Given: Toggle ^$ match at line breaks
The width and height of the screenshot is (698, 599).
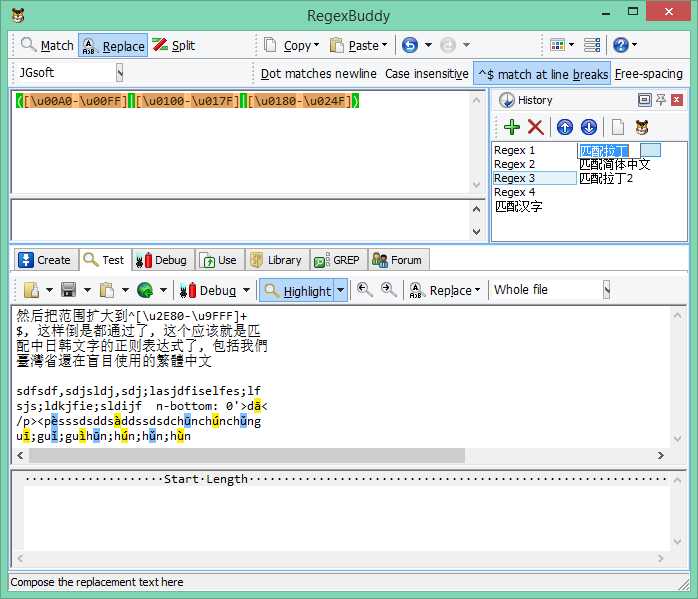Looking at the screenshot, I should pyautogui.click(x=542, y=73).
